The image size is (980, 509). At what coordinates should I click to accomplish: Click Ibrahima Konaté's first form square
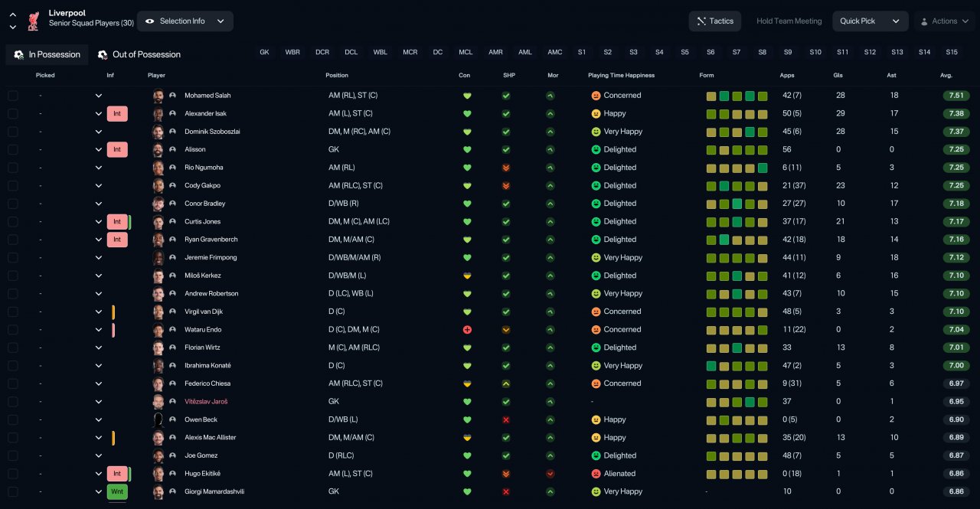(711, 366)
